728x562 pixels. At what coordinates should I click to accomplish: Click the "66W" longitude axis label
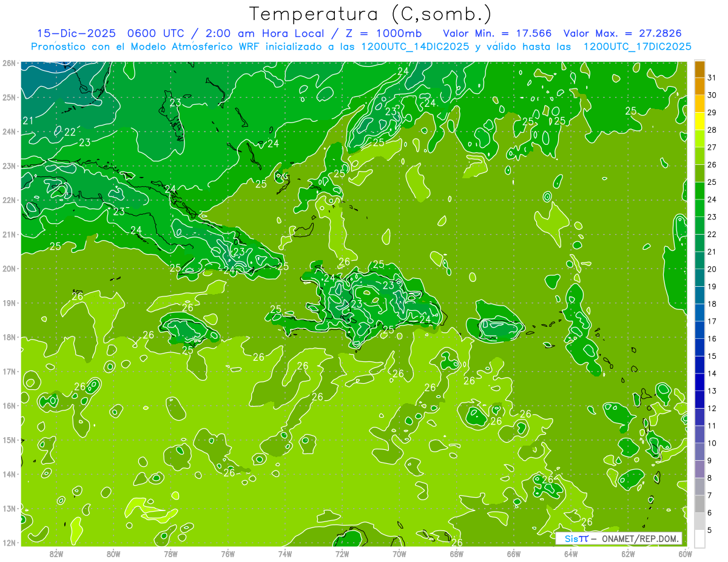click(x=514, y=554)
